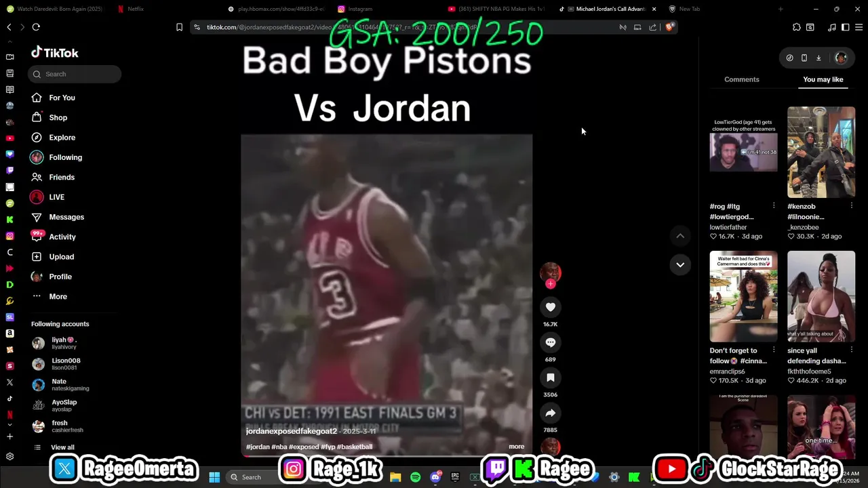
Task: Go to TikTok Shop
Action: point(58,117)
